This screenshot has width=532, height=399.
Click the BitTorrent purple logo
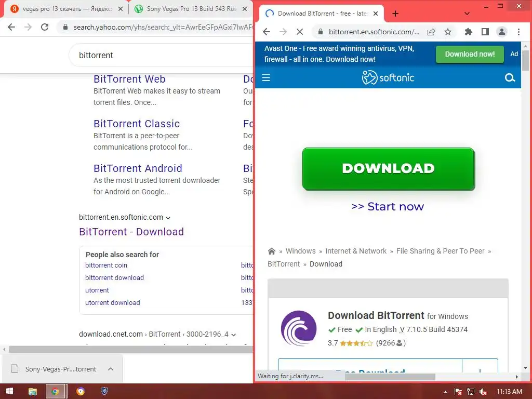point(299,328)
